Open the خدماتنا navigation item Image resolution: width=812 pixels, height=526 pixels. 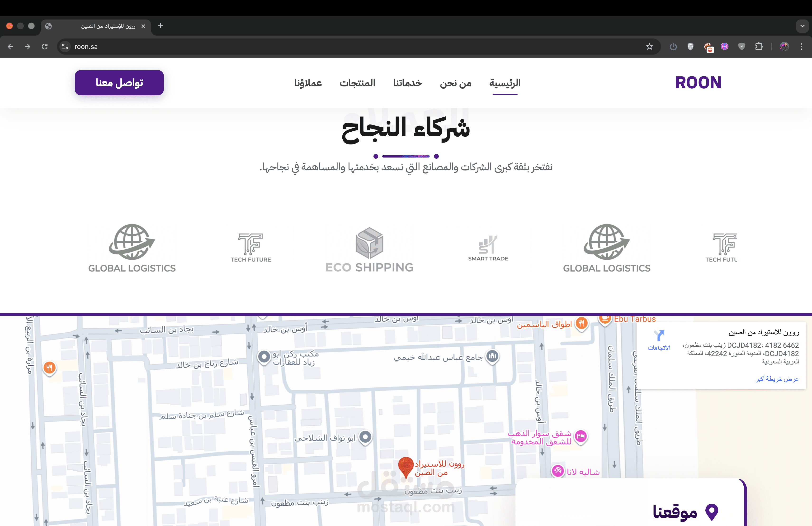pyautogui.click(x=407, y=83)
